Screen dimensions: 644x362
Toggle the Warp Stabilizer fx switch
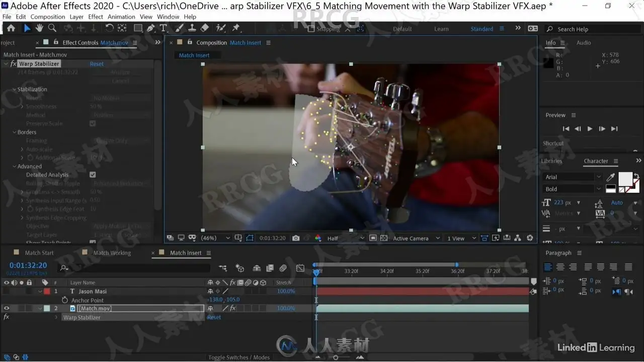(13, 64)
